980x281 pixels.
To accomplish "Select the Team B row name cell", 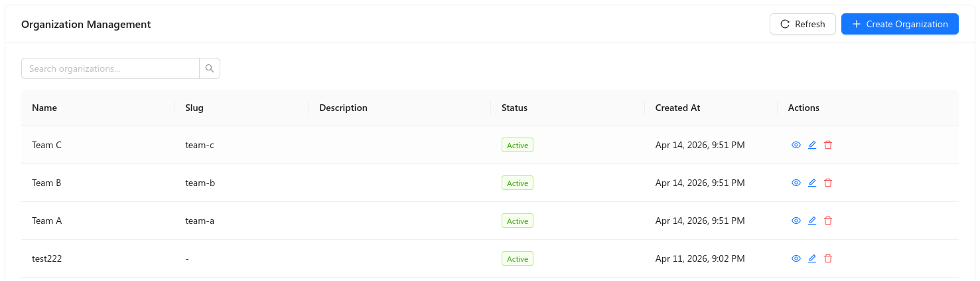I will [x=98, y=183].
